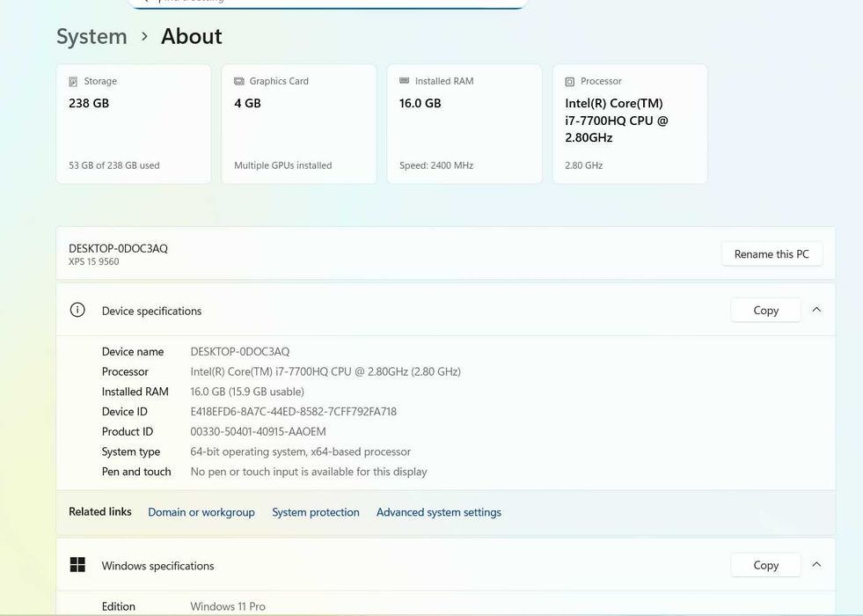The image size is (863, 616).
Task: Click the System type label
Action: tap(131, 452)
